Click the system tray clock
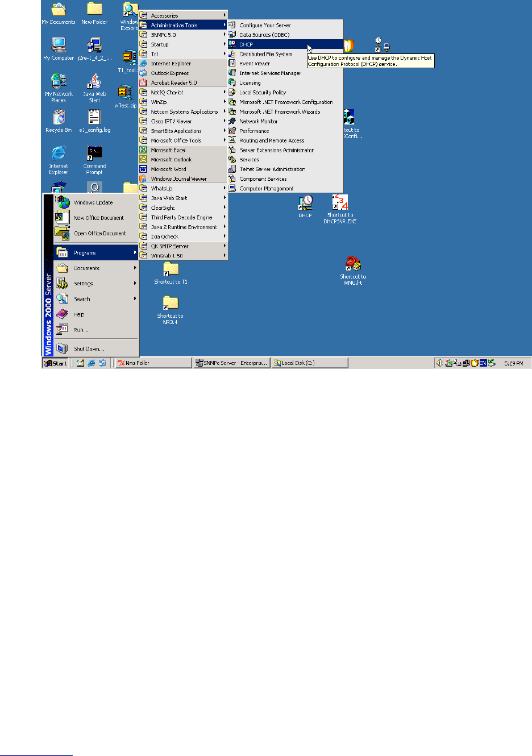The width and height of the screenshot is (532, 756). click(514, 363)
